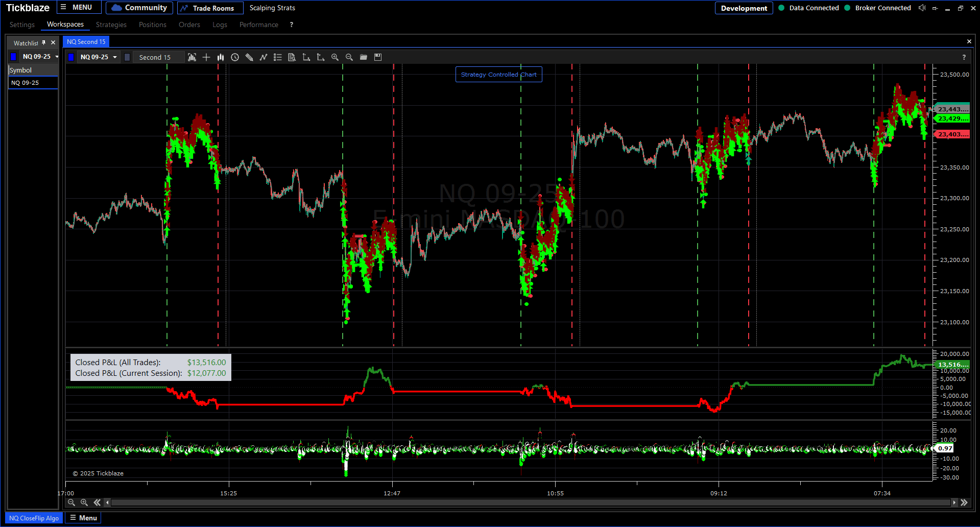Open the indicators zigzag line icon
This screenshot has height=527, width=980.
pyautogui.click(x=264, y=57)
